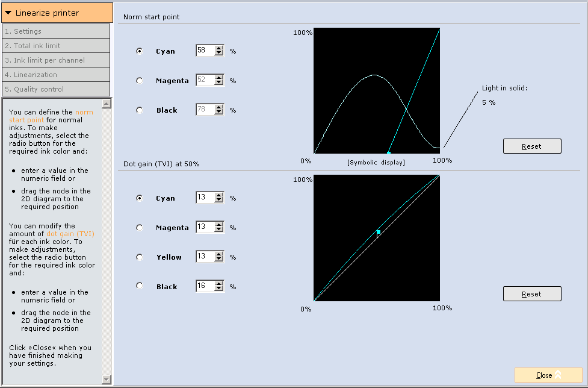Increase Black dot gain with up arrow
This screenshot has height=388, width=588.
click(219, 283)
